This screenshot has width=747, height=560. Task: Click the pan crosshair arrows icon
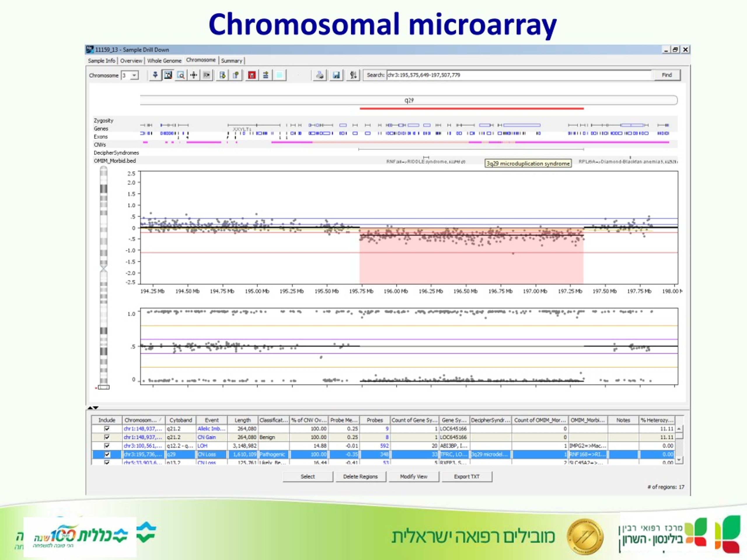click(193, 75)
